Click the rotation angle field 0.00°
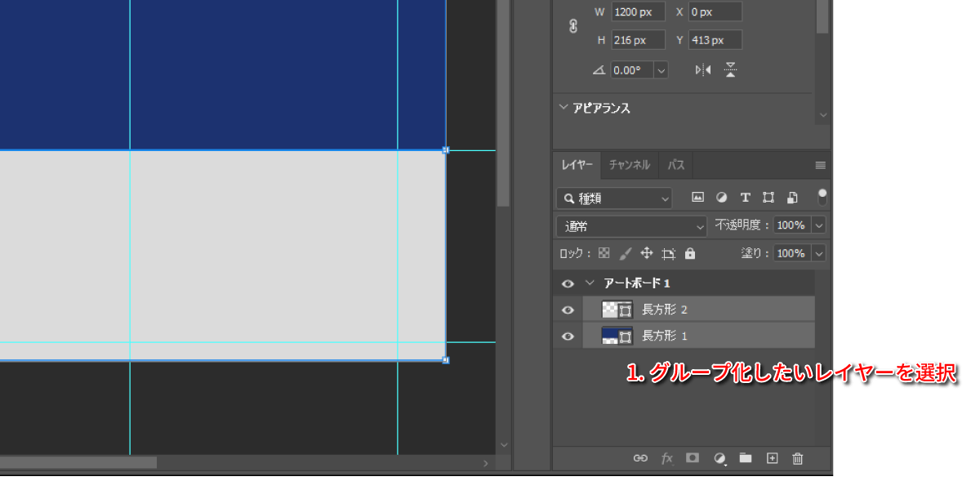The height and width of the screenshot is (490, 980). [x=632, y=70]
